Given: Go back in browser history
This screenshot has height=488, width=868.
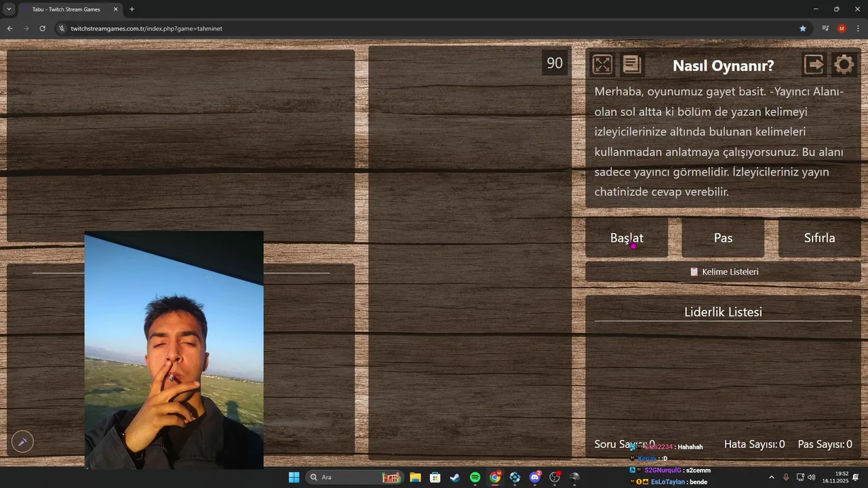Looking at the screenshot, I should tap(9, 28).
